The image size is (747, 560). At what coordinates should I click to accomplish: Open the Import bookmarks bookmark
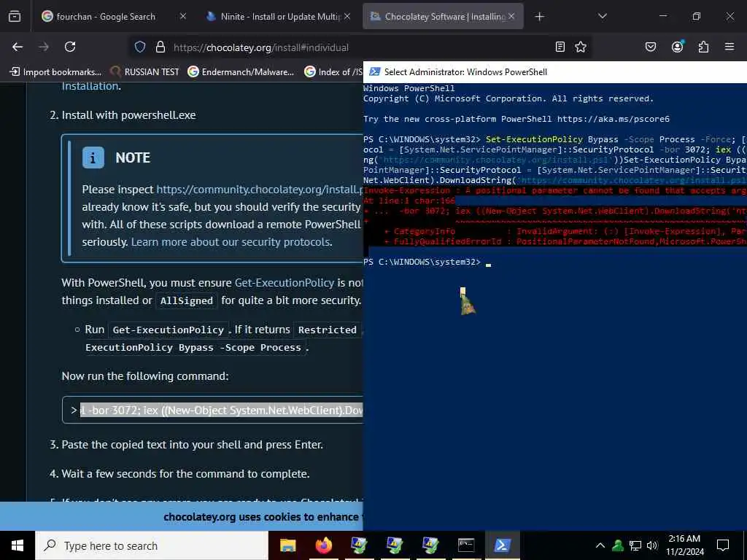[x=55, y=72]
